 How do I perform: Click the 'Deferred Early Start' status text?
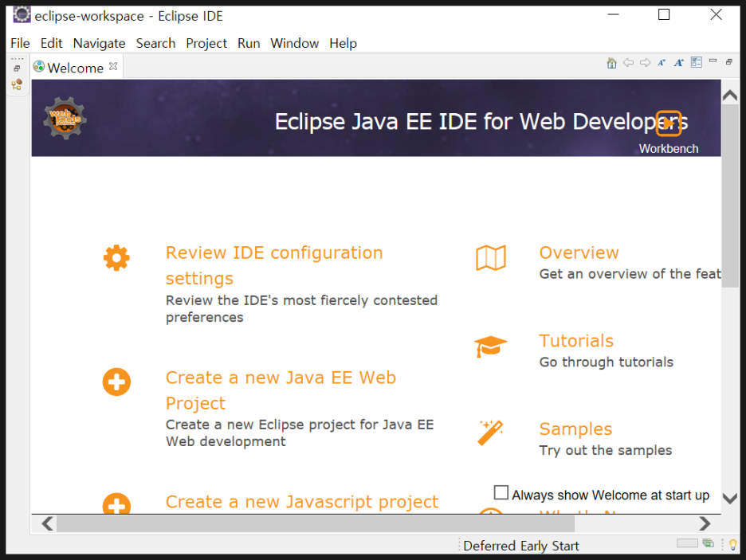pyautogui.click(x=521, y=546)
